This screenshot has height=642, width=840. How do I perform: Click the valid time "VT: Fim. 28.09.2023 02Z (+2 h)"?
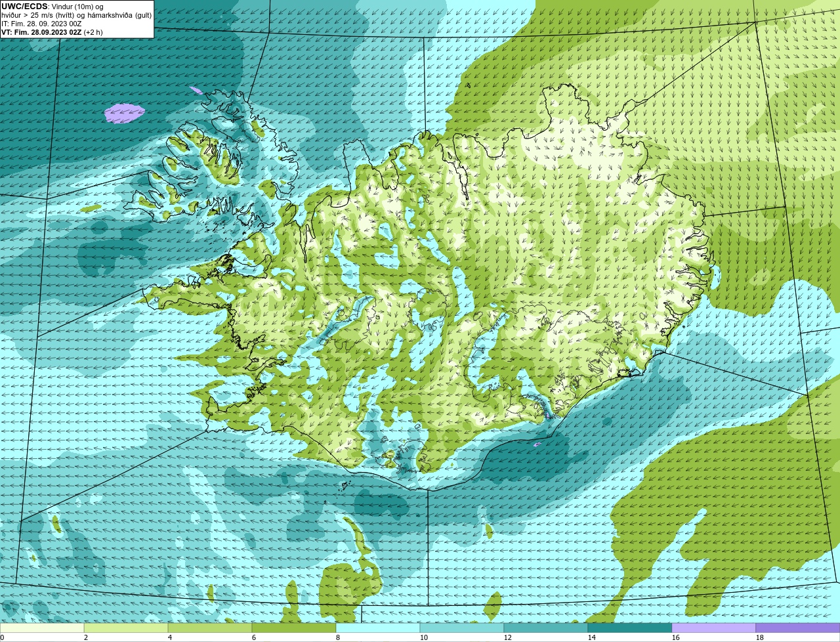pyautogui.click(x=52, y=32)
